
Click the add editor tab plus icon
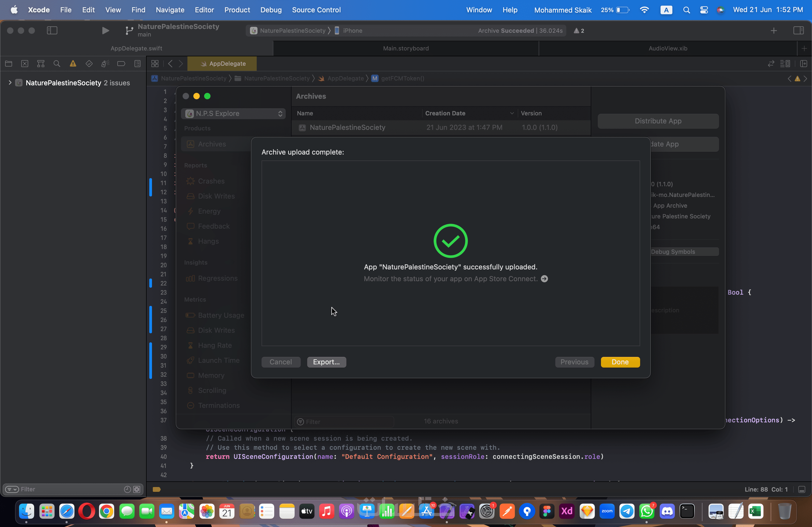tap(804, 48)
